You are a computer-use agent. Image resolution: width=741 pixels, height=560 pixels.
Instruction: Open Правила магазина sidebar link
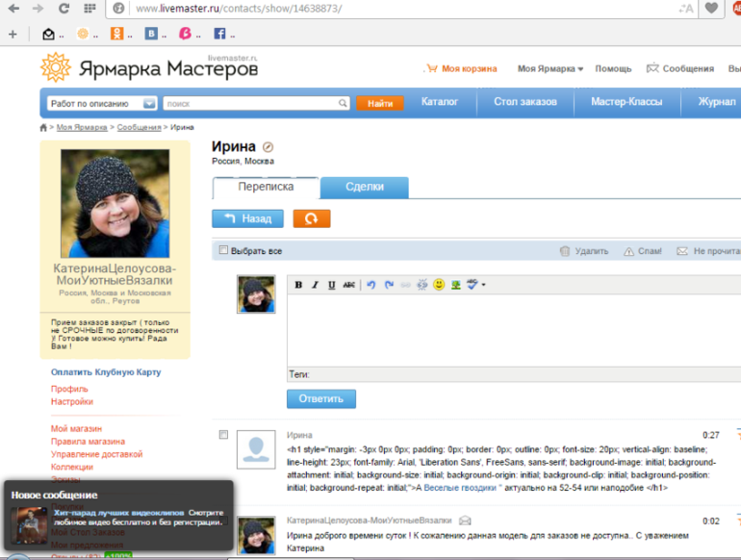pyautogui.click(x=88, y=442)
